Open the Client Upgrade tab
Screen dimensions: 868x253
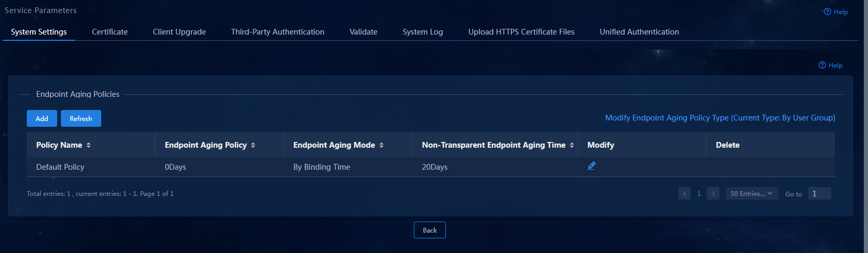click(x=179, y=32)
